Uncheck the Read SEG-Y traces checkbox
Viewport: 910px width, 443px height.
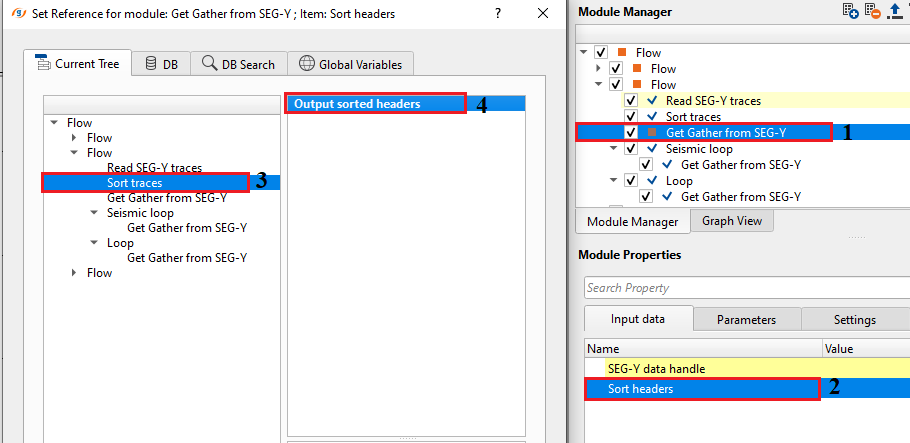(x=631, y=101)
